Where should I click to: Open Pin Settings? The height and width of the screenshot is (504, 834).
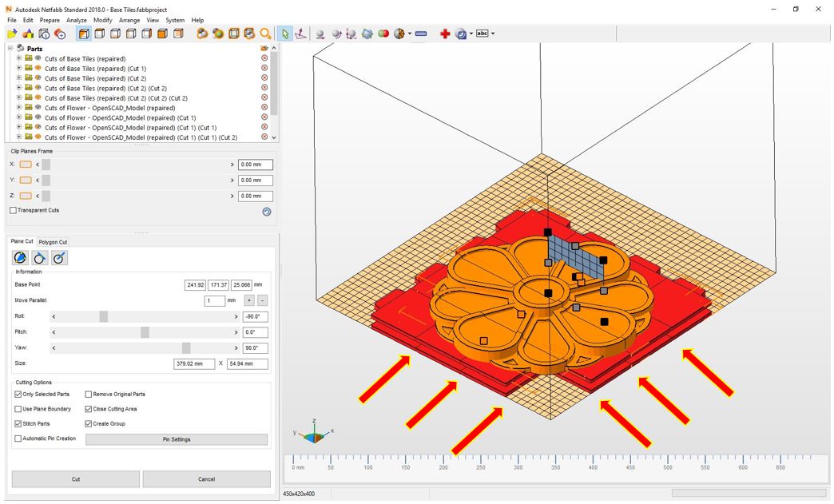[x=177, y=439]
